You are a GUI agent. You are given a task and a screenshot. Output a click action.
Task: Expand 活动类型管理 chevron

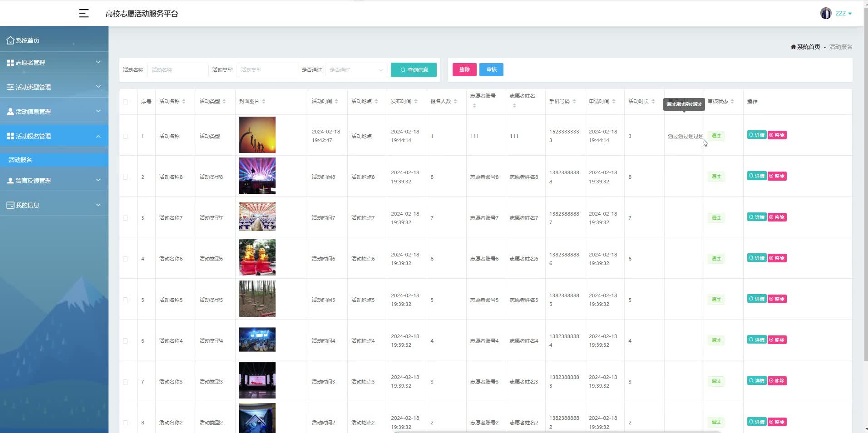coord(98,87)
